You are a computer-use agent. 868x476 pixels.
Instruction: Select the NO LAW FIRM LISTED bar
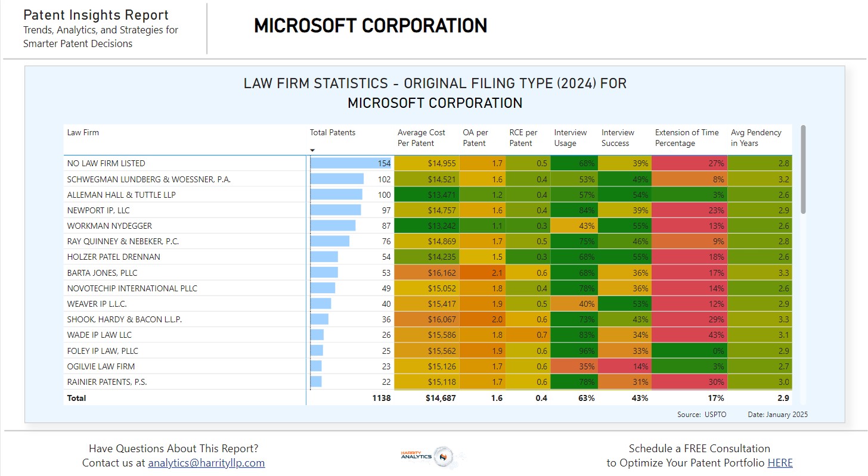point(351,163)
